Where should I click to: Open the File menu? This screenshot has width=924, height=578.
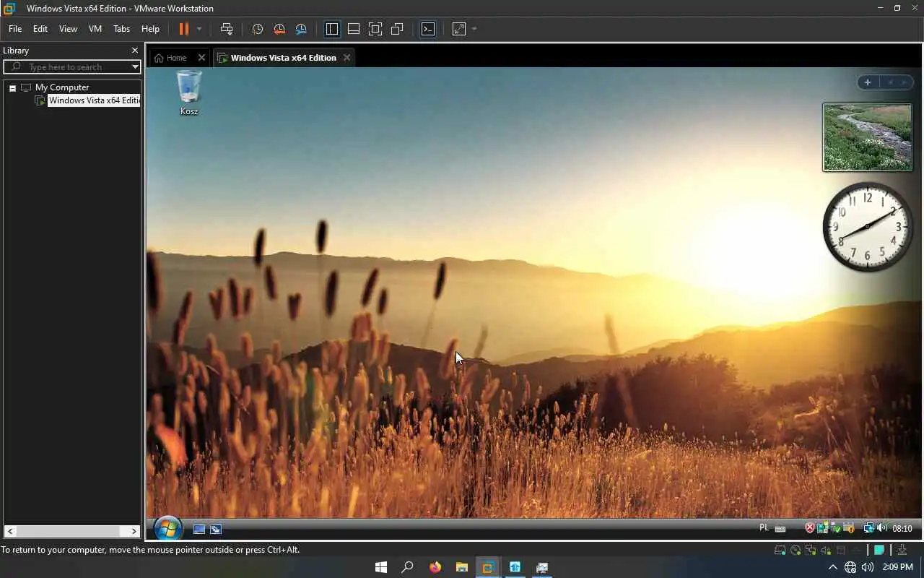[x=15, y=29]
